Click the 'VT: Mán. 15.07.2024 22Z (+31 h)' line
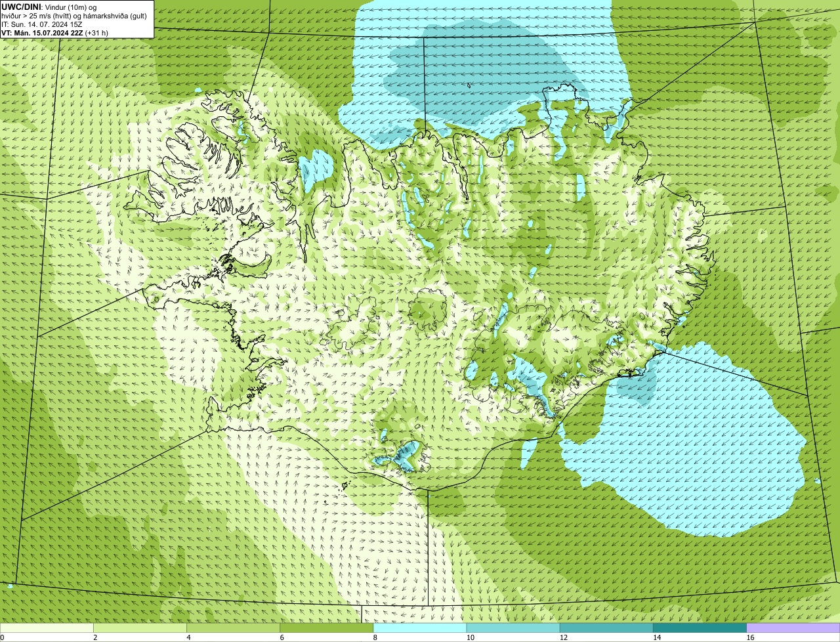Screen dimensions: 840x642 click(55, 33)
